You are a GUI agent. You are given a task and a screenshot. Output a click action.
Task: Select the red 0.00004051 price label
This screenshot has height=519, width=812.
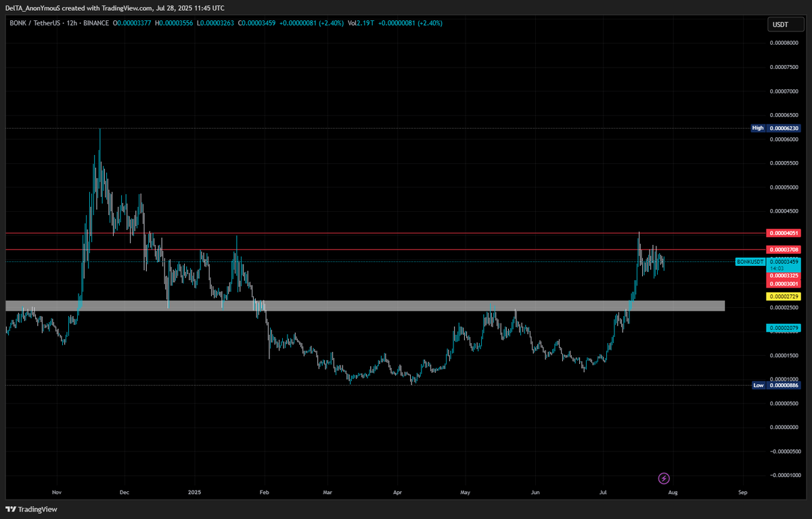pyautogui.click(x=785, y=233)
